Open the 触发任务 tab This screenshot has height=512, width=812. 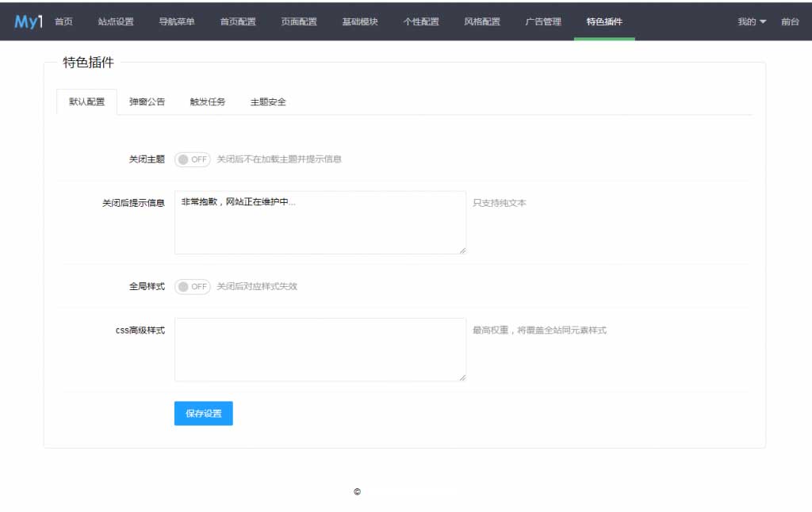pyautogui.click(x=206, y=101)
